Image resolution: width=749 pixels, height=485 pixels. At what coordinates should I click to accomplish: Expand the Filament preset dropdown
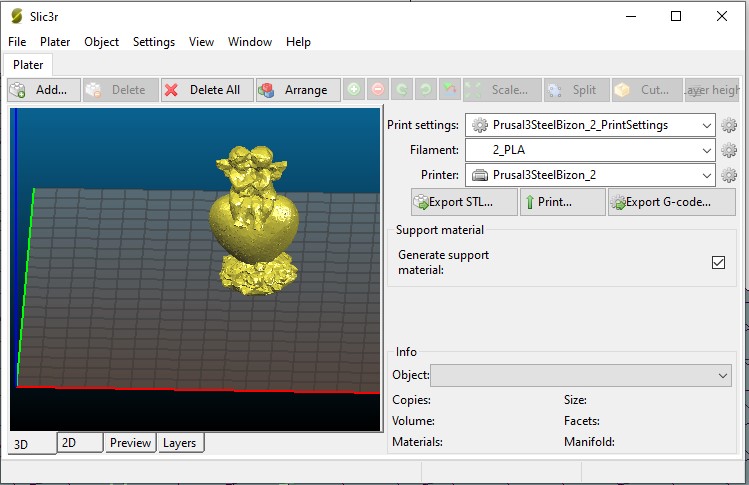click(x=707, y=150)
